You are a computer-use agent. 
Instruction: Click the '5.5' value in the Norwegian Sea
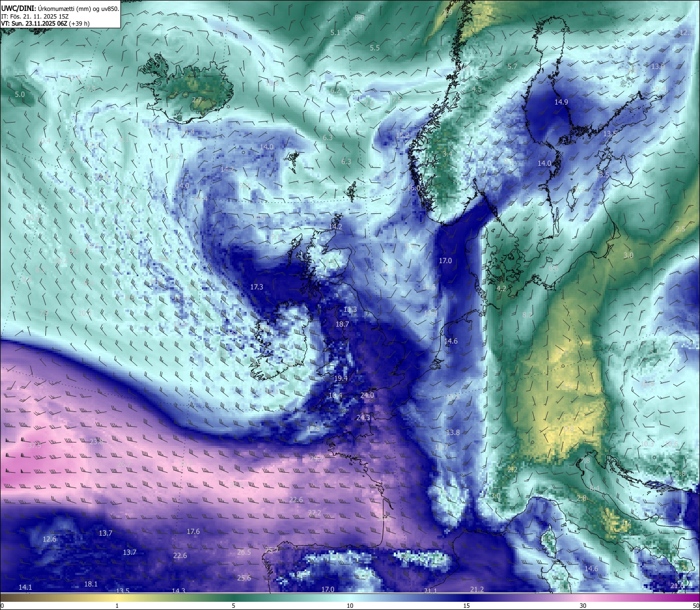(x=375, y=48)
